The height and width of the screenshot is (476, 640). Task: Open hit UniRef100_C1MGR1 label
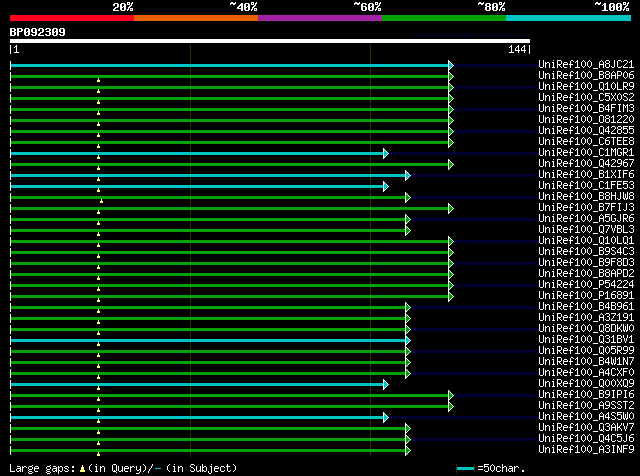[586, 152]
